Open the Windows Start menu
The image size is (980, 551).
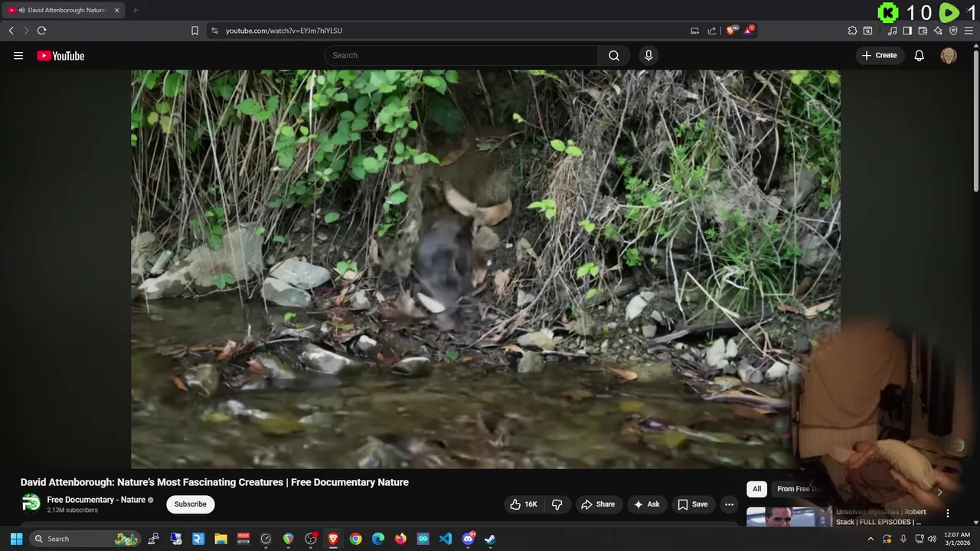16,539
